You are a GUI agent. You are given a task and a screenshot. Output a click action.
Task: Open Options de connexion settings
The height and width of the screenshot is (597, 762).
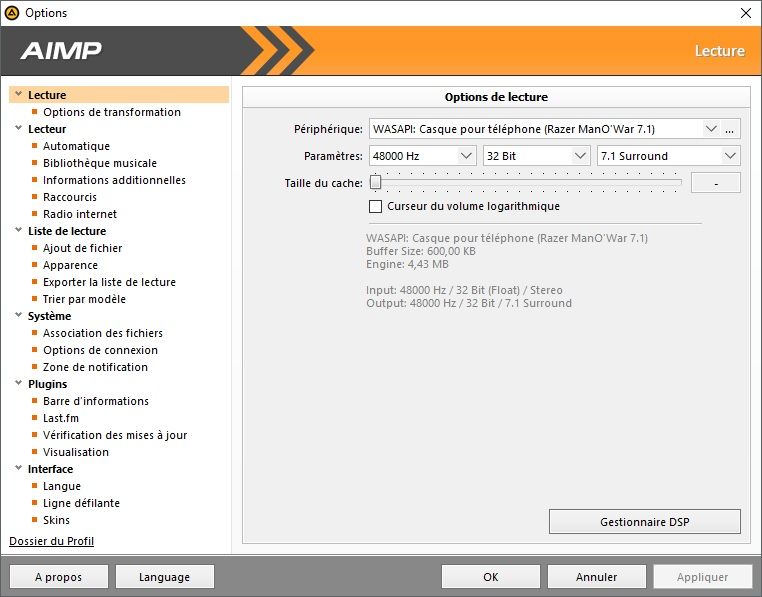pyautogui.click(x=100, y=350)
